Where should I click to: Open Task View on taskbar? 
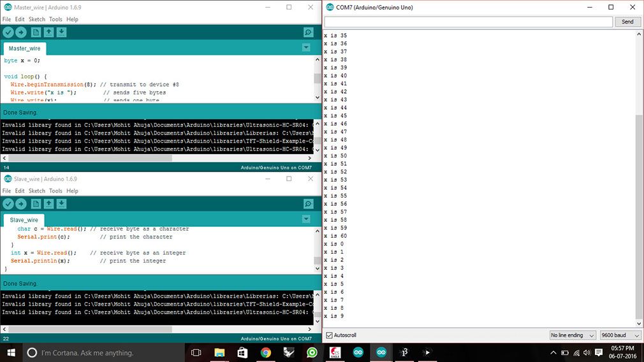pos(196,352)
